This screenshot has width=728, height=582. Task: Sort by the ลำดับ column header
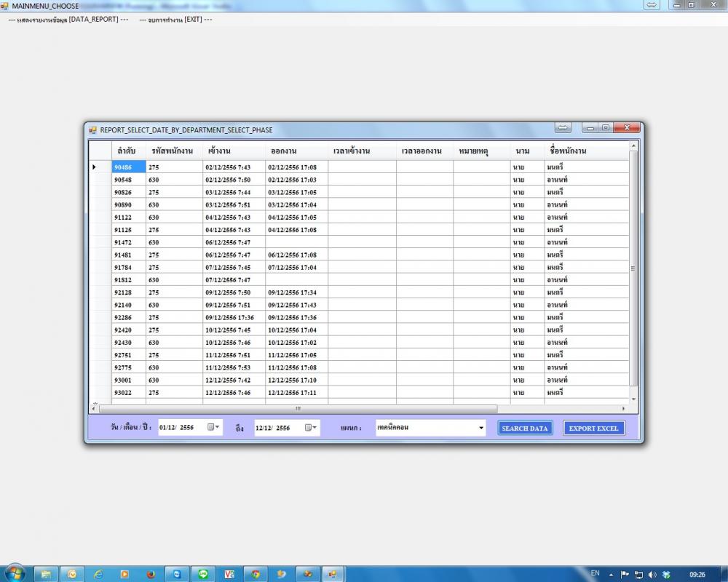pos(129,151)
